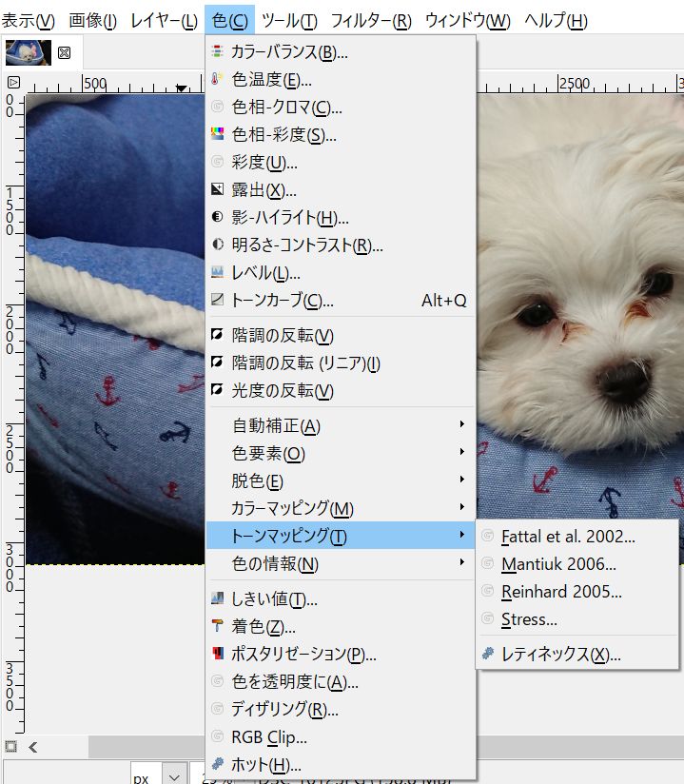684x784 pixels.
Task: Open the レイヤー(L) Layer menu
Action: tap(164, 21)
